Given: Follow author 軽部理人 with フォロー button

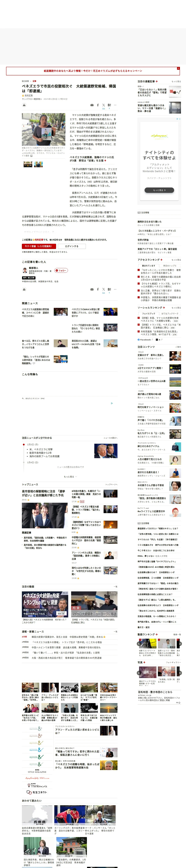Looking at the screenshot, I should coord(61,270).
